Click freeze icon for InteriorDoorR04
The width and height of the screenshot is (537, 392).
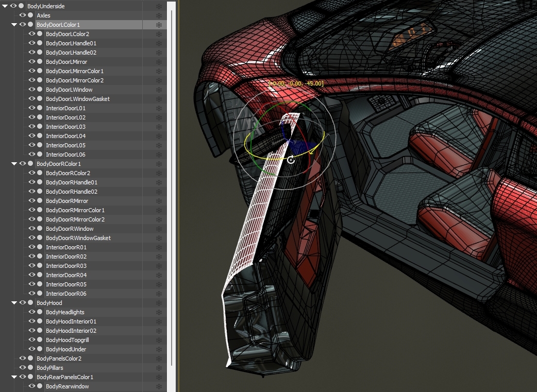pos(159,275)
